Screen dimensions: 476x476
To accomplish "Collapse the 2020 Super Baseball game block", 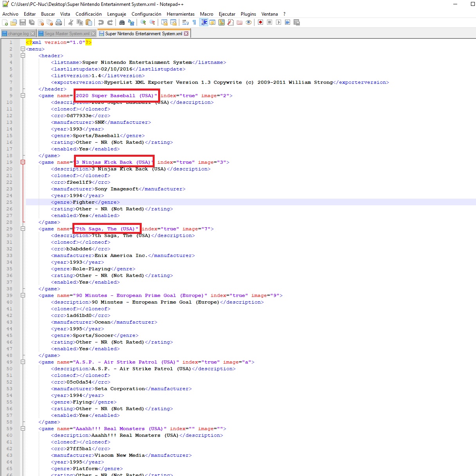I will point(23,96).
